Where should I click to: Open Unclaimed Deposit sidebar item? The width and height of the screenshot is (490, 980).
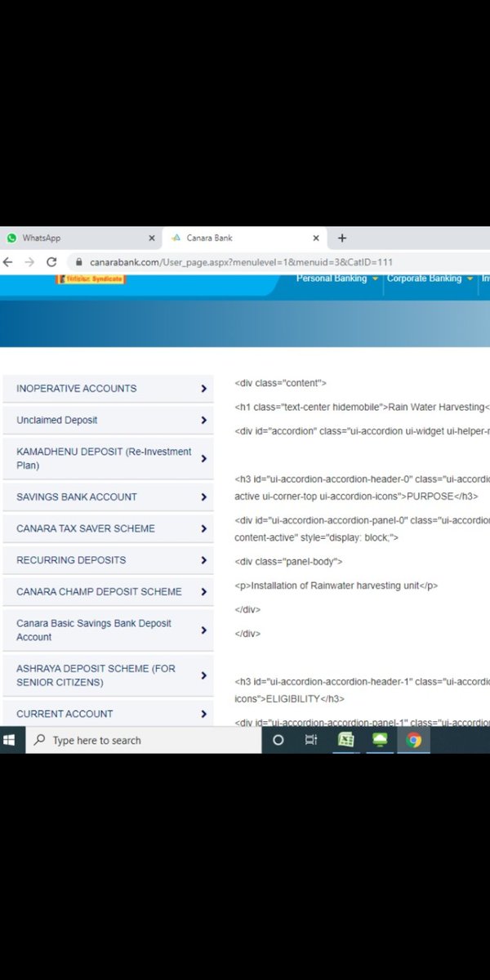coord(108,421)
